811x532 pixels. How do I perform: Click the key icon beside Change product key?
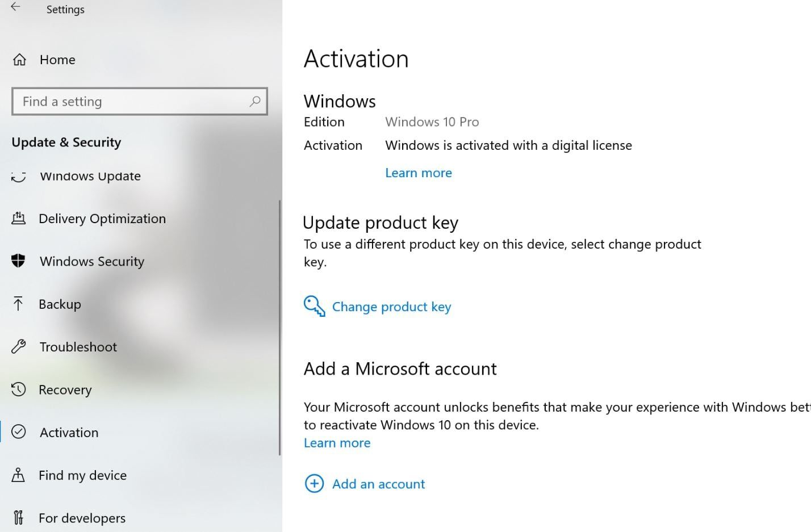point(313,306)
